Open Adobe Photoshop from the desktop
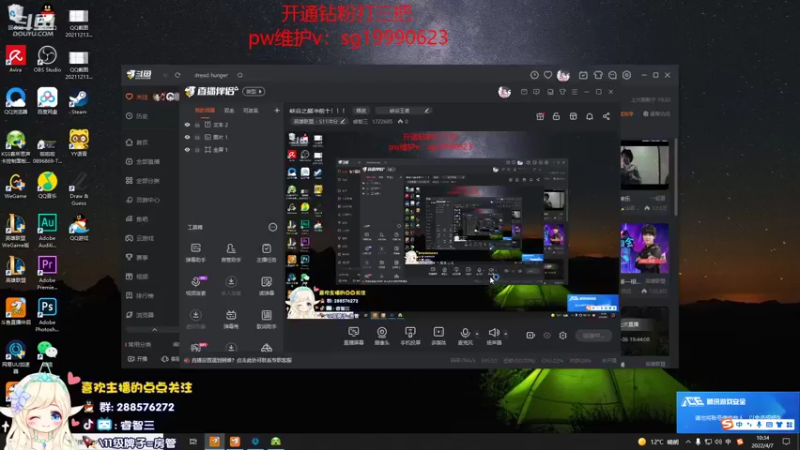 (47, 314)
